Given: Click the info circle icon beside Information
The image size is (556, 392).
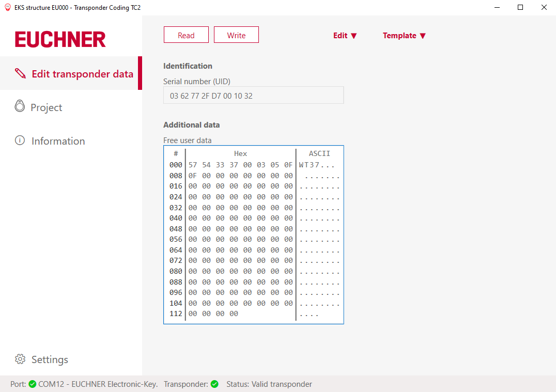Looking at the screenshot, I should click(x=20, y=140).
